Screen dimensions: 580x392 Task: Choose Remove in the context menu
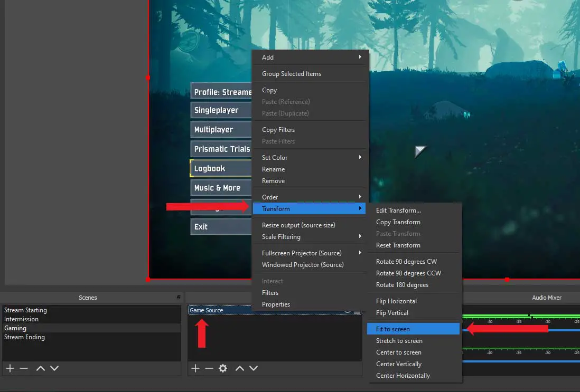click(310, 180)
